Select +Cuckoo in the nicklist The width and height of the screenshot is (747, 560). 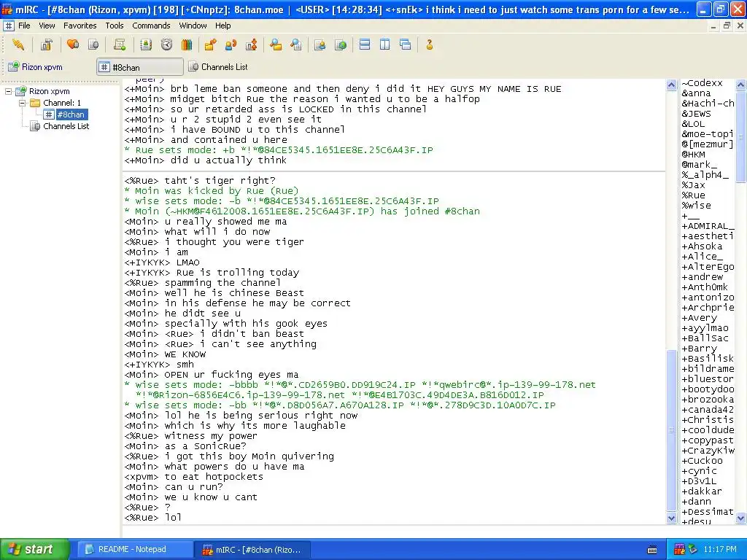pos(702,461)
